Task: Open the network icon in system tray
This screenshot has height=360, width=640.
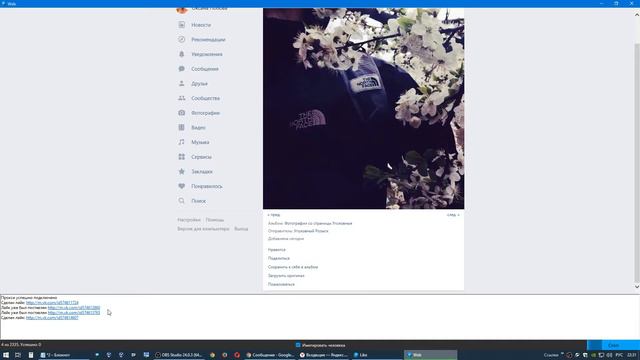Action: pos(601,355)
